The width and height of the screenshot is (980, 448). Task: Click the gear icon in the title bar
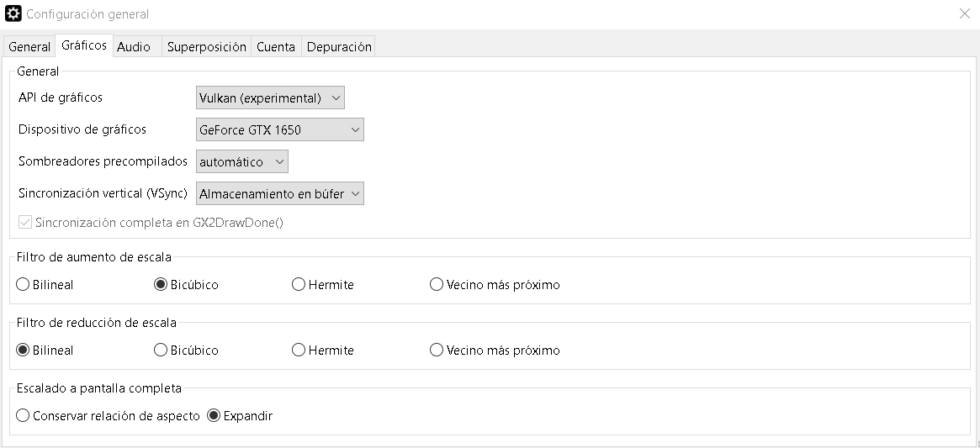(x=13, y=14)
